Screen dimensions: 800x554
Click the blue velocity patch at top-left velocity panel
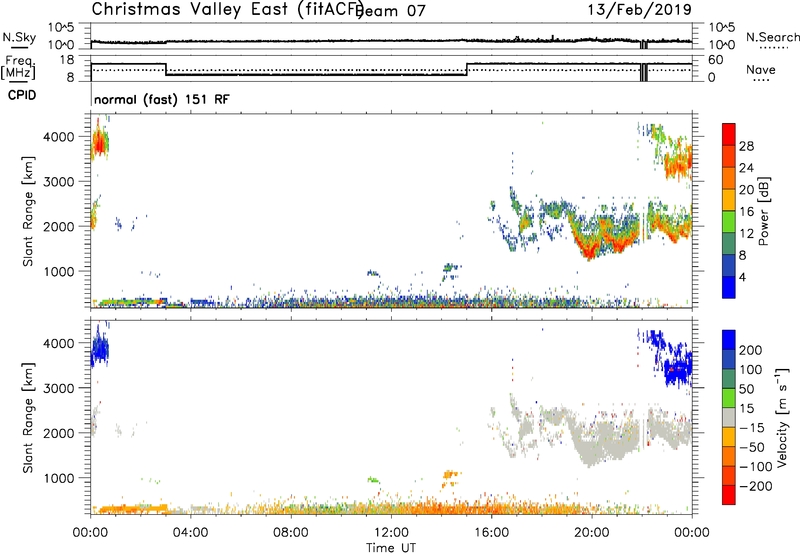pyautogui.click(x=100, y=349)
